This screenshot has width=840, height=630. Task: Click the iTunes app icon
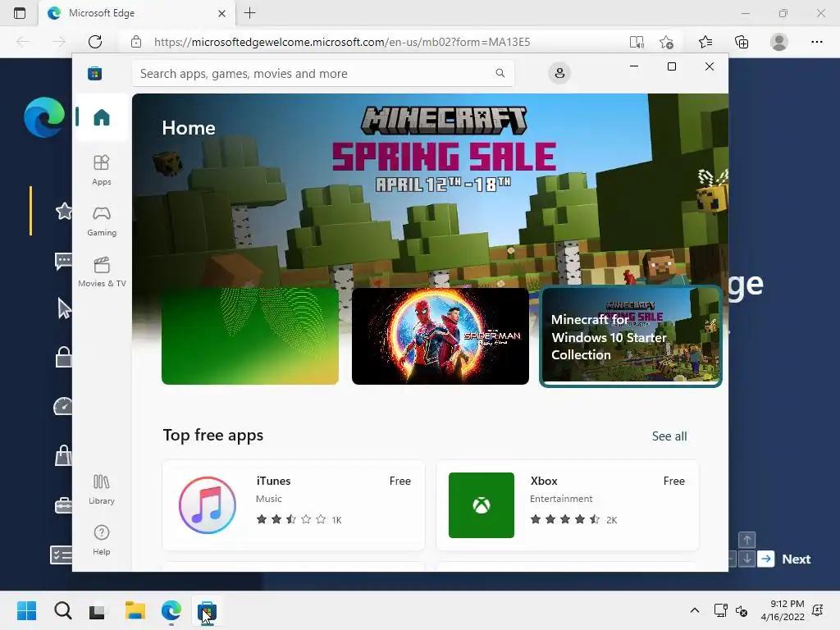click(208, 504)
